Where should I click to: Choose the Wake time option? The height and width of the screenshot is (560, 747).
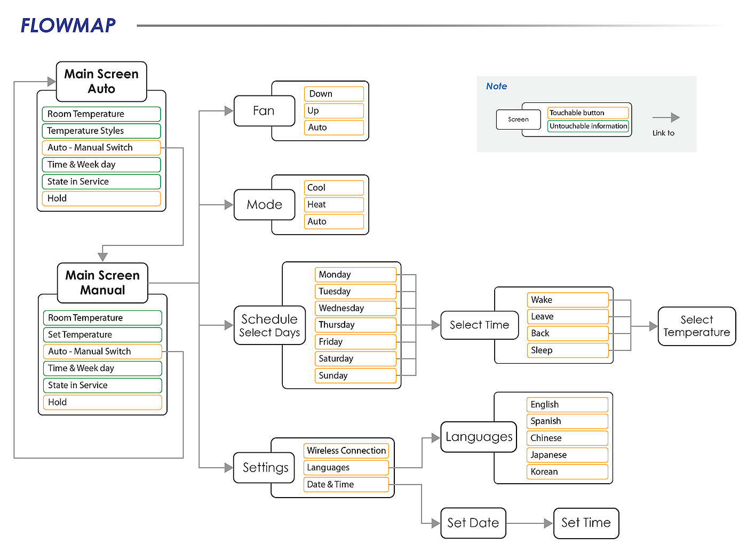tap(568, 300)
